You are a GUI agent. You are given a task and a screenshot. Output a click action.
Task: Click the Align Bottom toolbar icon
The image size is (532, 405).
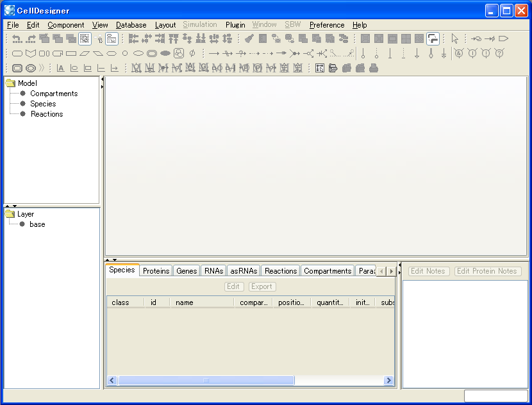[x=201, y=39]
